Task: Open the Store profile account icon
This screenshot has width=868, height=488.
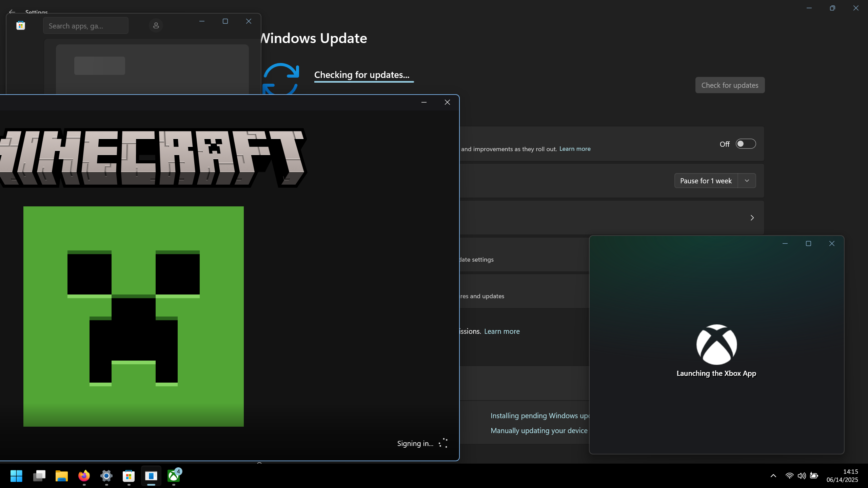Action: click(156, 25)
